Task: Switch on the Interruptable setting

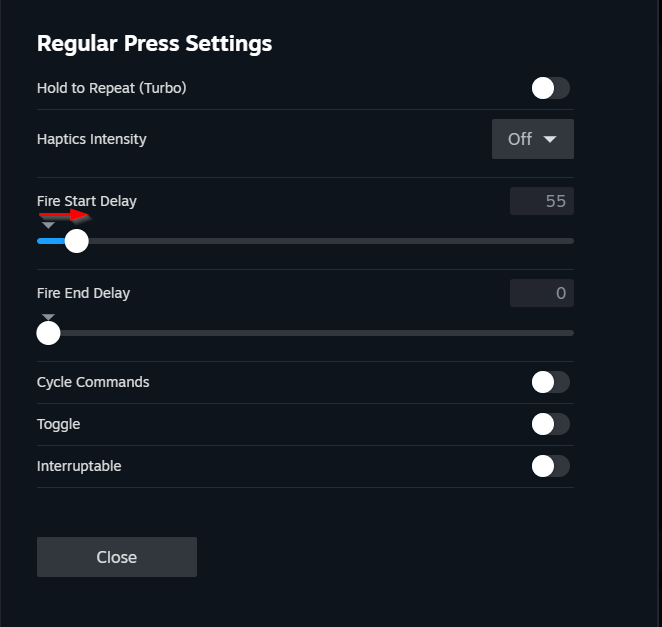Action: point(550,466)
